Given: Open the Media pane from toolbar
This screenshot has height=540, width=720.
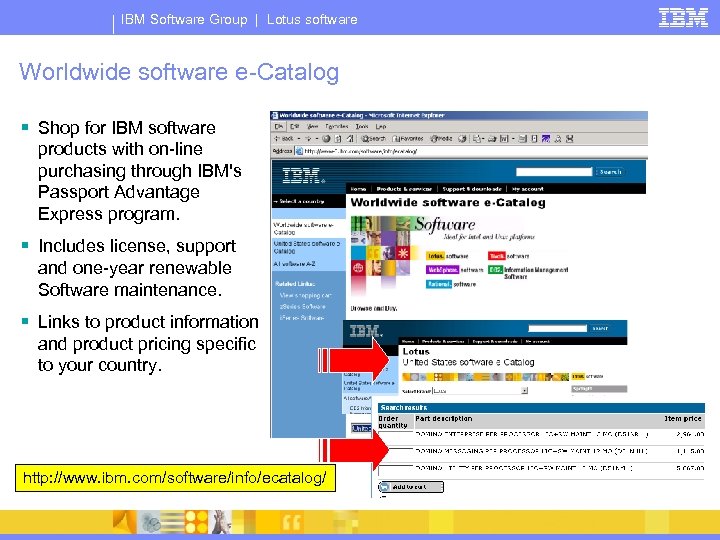Looking at the screenshot, I should coord(441,138).
